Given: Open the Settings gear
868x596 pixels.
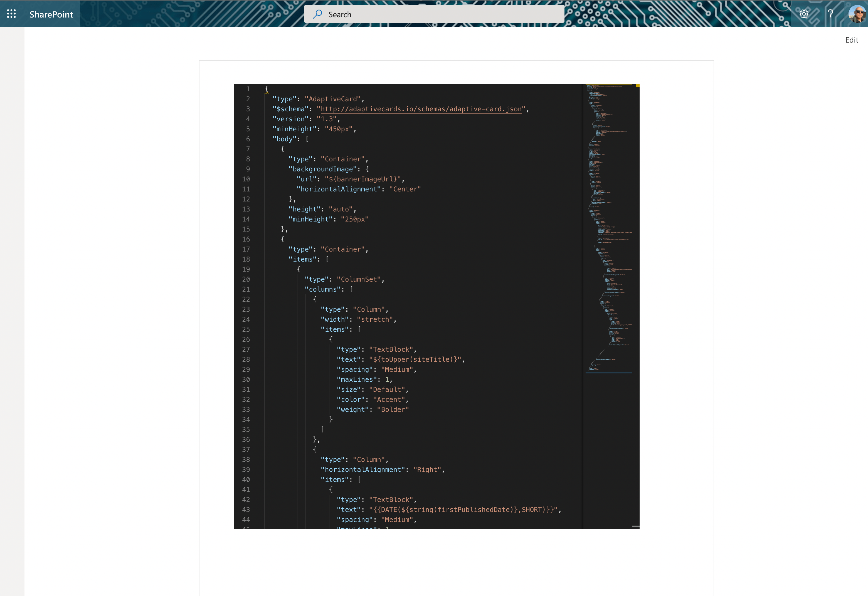Looking at the screenshot, I should coord(804,14).
